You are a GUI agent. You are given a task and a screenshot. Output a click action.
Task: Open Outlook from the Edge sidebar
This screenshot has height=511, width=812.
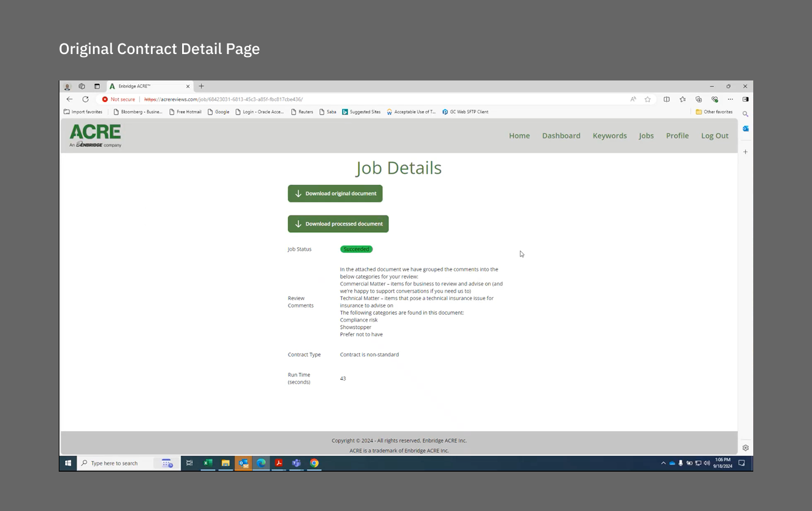tap(746, 129)
